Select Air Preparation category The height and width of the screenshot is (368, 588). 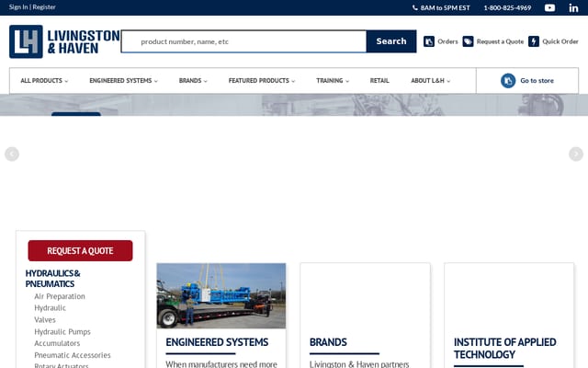[x=60, y=296]
